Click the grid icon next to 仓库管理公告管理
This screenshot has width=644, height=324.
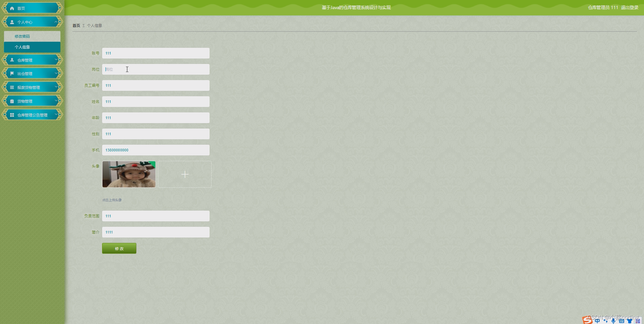(12, 115)
